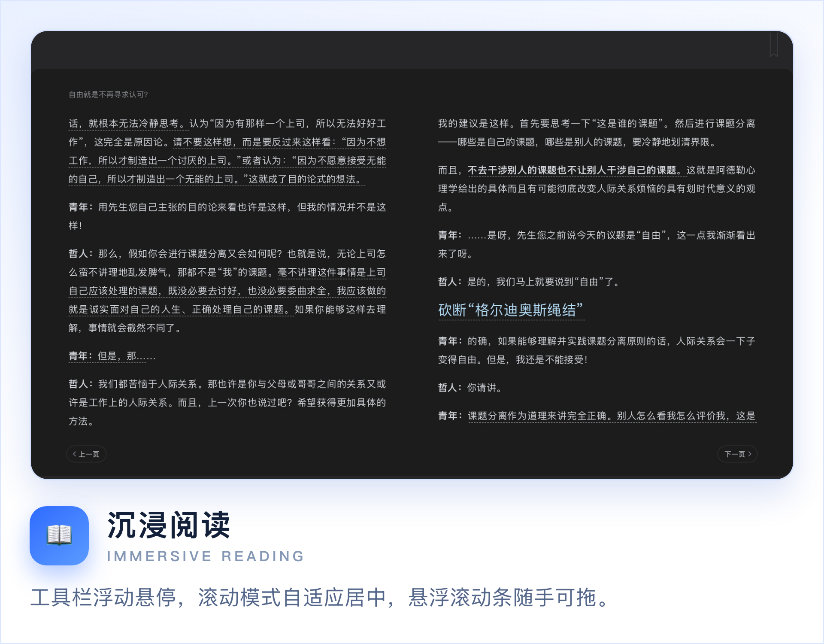Click the paragraph starting 青年：的确，如果能够理解
Screen dimensions: 824x644
pos(597,350)
